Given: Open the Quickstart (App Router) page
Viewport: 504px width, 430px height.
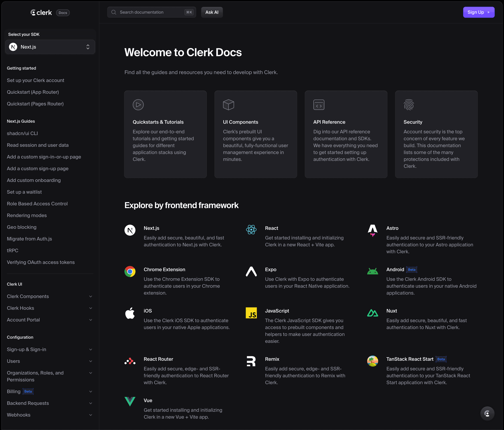Looking at the screenshot, I should 33,92.
